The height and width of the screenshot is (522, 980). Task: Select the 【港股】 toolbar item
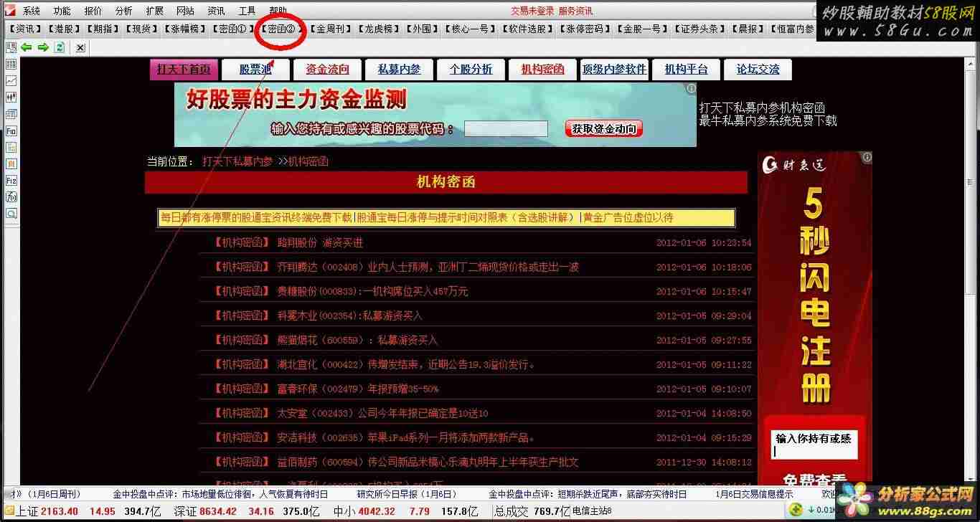click(63, 29)
